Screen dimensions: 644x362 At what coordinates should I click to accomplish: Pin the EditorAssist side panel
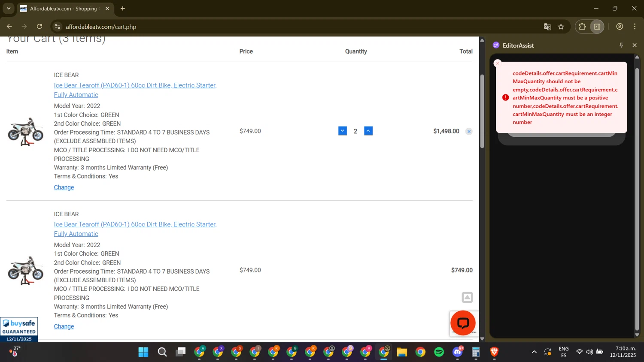[621, 45]
